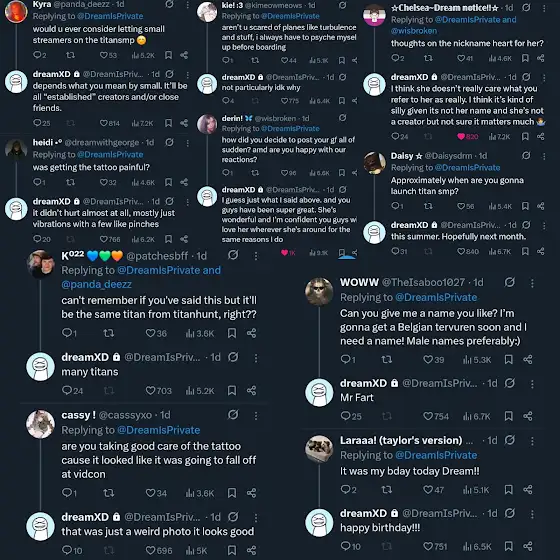The image size is (560, 560).
Task: Reply to dreamXD's 'happy birthday!!!' tweet
Action: pyautogui.click(x=351, y=546)
